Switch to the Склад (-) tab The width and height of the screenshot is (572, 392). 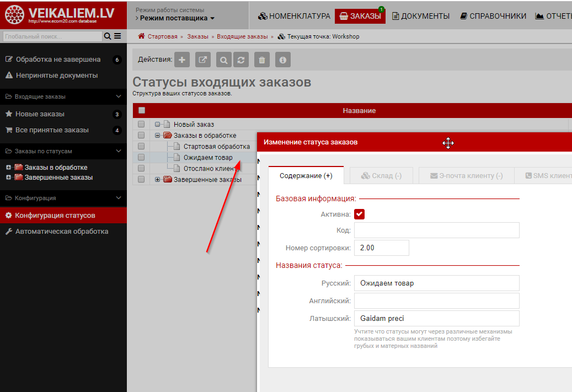[381, 175]
